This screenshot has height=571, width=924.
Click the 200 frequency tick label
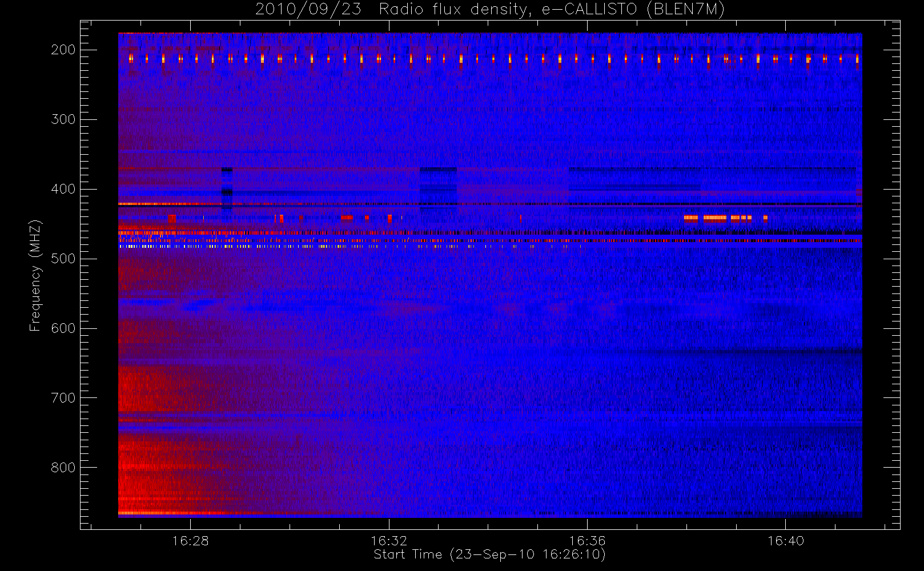[63, 50]
